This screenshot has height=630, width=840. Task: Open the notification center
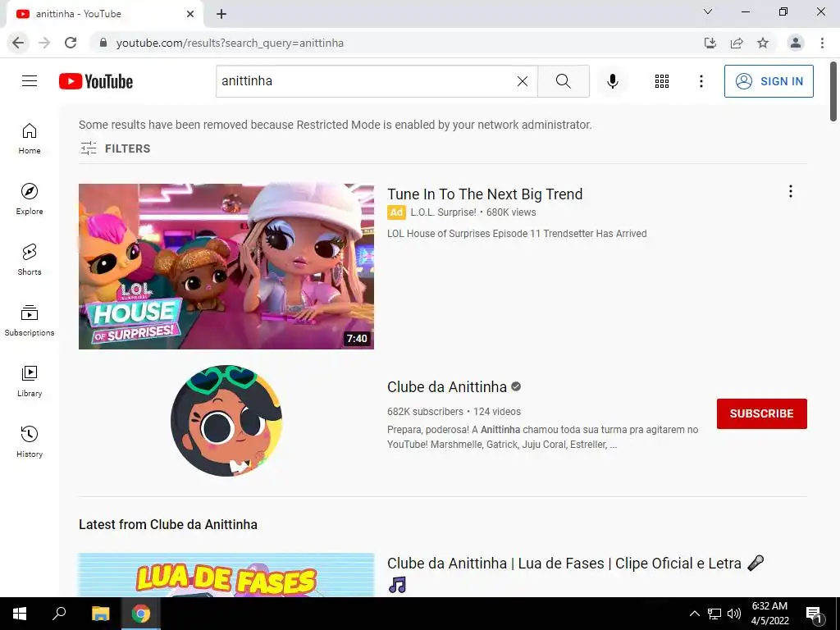(815, 614)
